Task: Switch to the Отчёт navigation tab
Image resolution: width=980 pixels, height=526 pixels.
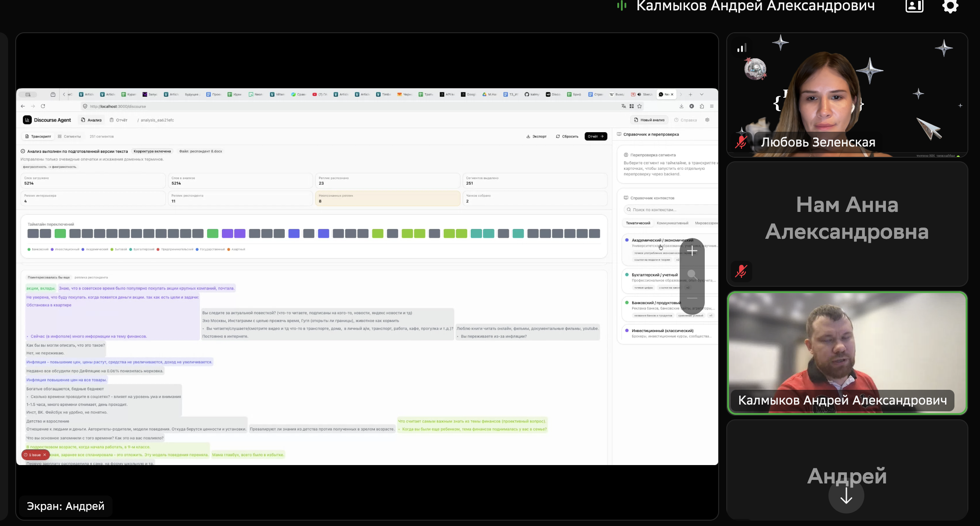Action: (119, 120)
